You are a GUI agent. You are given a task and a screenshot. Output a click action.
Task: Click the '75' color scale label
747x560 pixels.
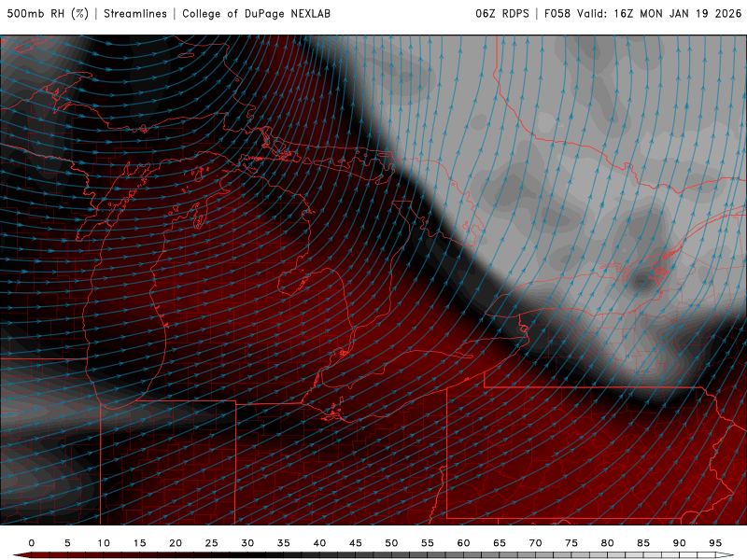coord(571,543)
